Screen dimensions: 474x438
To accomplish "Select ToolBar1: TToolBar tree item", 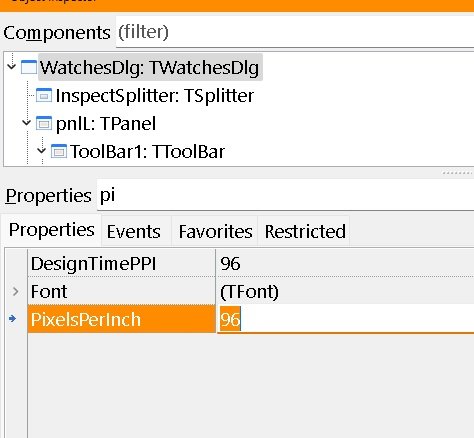I will [x=147, y=152].
